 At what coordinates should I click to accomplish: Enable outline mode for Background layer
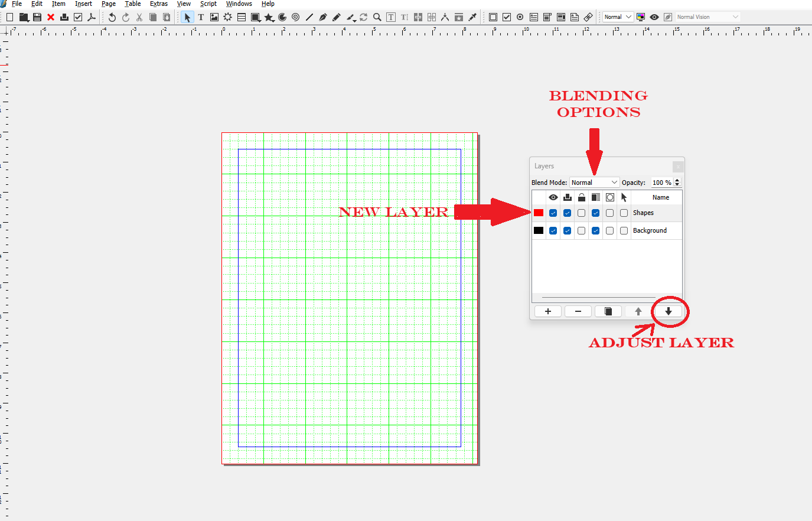coord(610,231)
